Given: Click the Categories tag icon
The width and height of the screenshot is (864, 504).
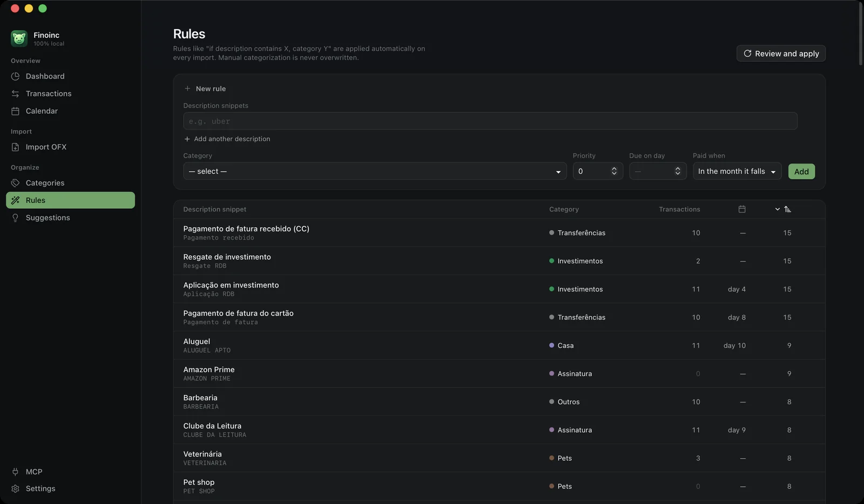Looking at the screenshot, I should (15, 183).
